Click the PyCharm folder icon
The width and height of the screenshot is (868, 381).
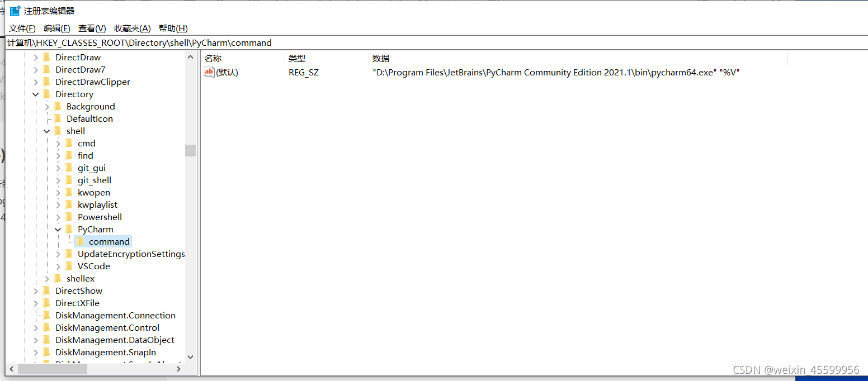[x=69, y=229]
